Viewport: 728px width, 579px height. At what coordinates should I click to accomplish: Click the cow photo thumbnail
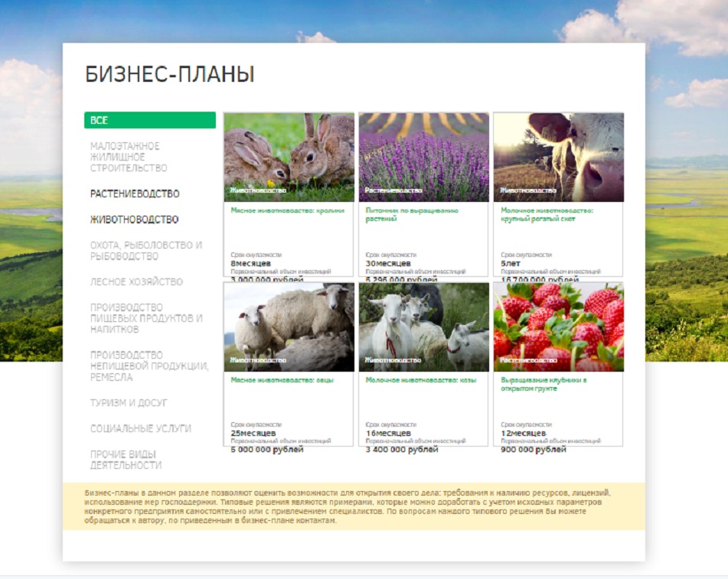click(x=558, y=157)
